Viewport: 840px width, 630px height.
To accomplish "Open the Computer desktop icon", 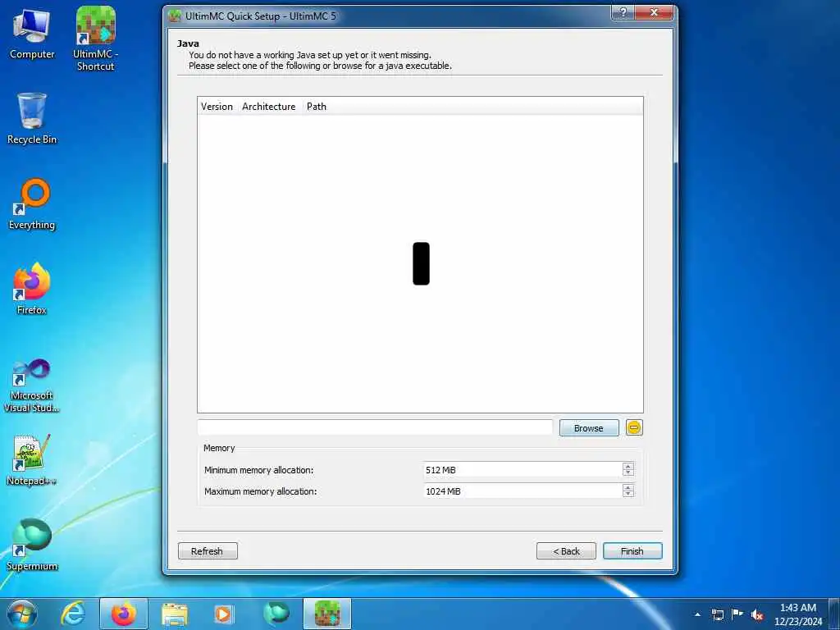I will pos(32,34).
